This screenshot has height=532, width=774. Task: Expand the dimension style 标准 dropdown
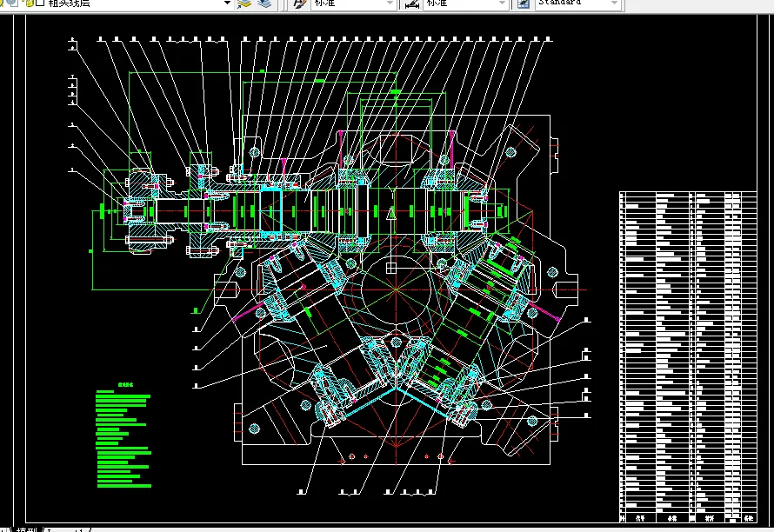[x=502, y=3]
